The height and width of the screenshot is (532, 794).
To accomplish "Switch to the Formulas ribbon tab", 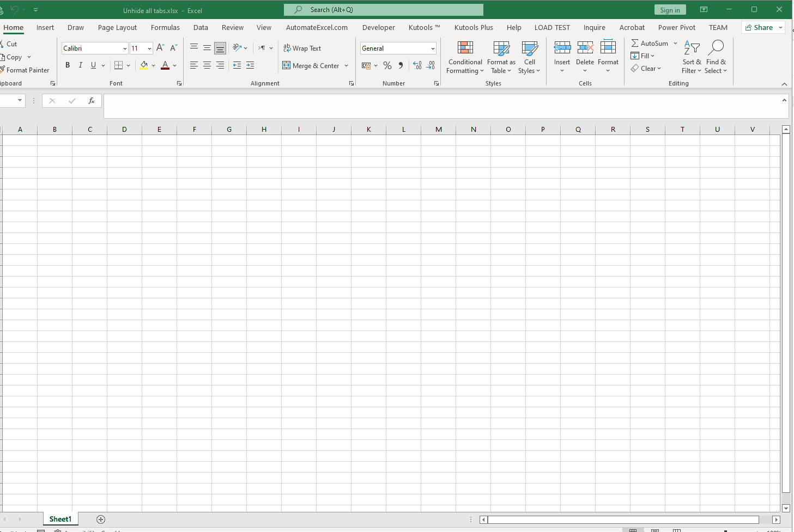I will point(165,27).
